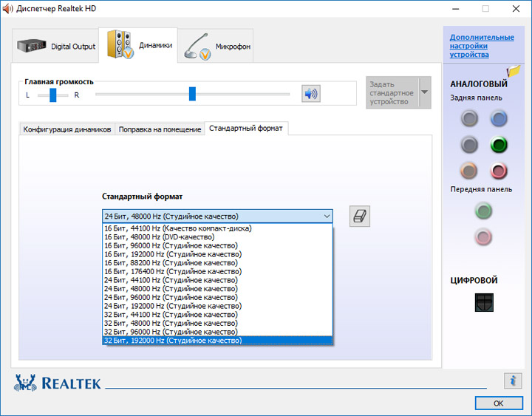Screen dimensions: 532x416
Task: Click the Realtek crab logo
Action: [25, 383]
